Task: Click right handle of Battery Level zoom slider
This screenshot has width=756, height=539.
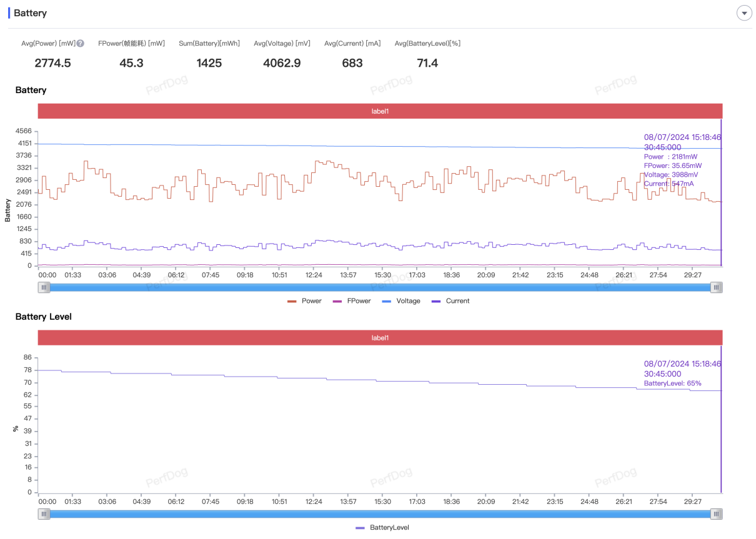Action: tap(717, 514)
